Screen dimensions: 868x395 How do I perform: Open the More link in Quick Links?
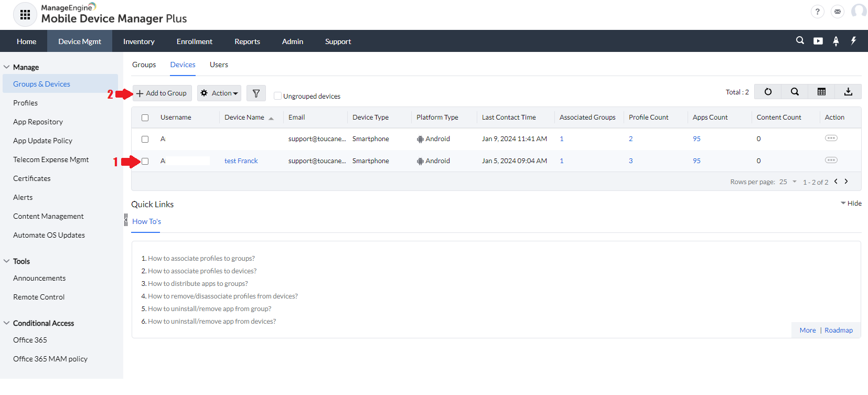pyautogui.click(x=808, y=330)
